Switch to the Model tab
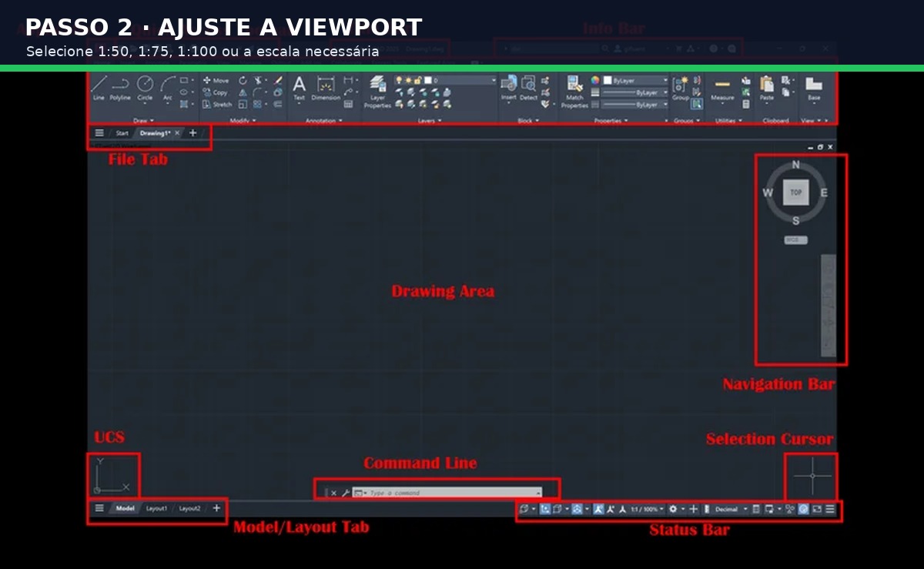 coord(125,508)
